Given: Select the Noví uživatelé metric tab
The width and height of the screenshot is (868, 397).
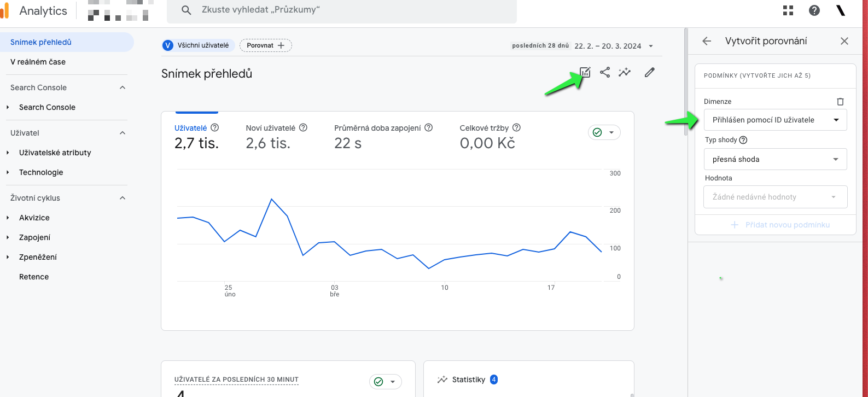Looking at the screenshot, I should coord(276,136).
